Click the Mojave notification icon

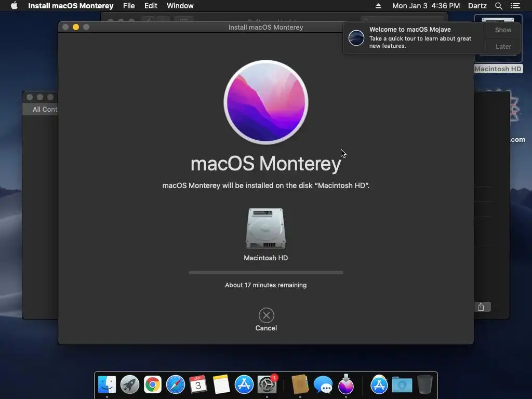356,37
